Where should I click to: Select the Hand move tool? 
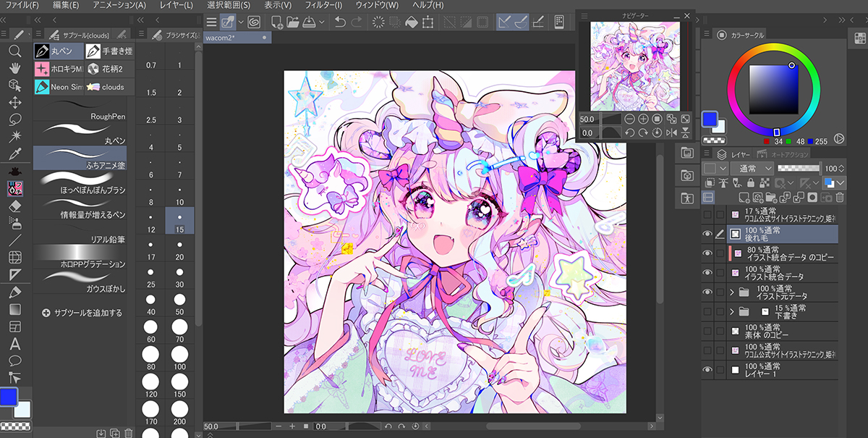pos(14,68)
